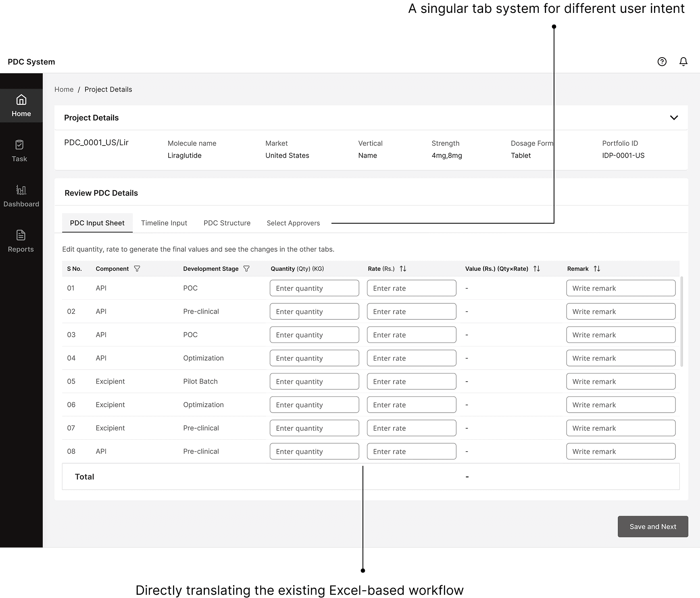Filter the Development Stage column
The image size is (700, 598).
(x=247, y=269)
